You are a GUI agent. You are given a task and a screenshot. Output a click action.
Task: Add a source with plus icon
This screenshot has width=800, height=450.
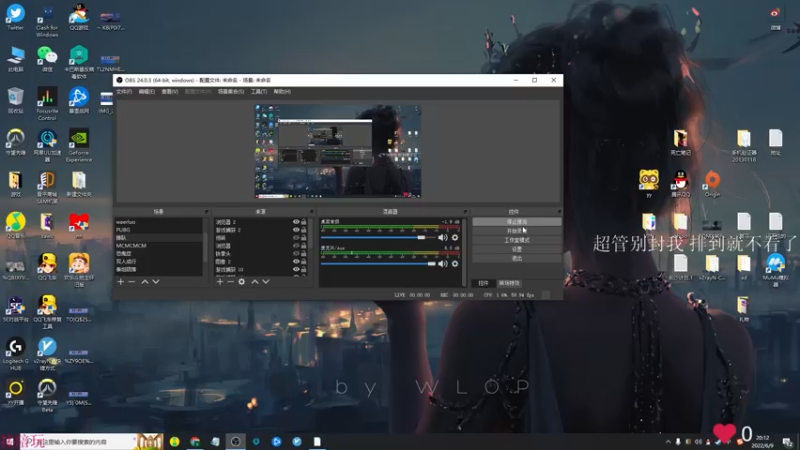tap(219, 282)
